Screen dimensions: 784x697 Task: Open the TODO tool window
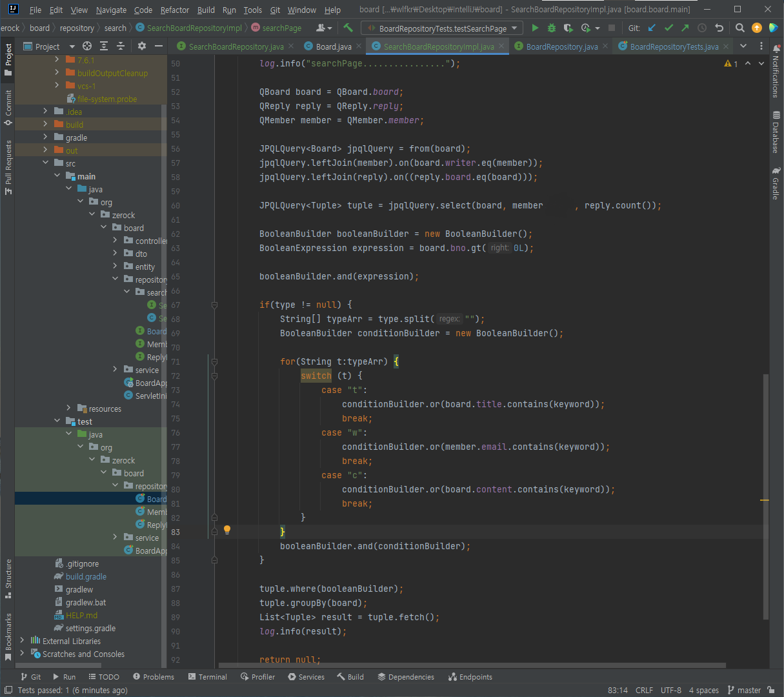(x=104, y=677)
